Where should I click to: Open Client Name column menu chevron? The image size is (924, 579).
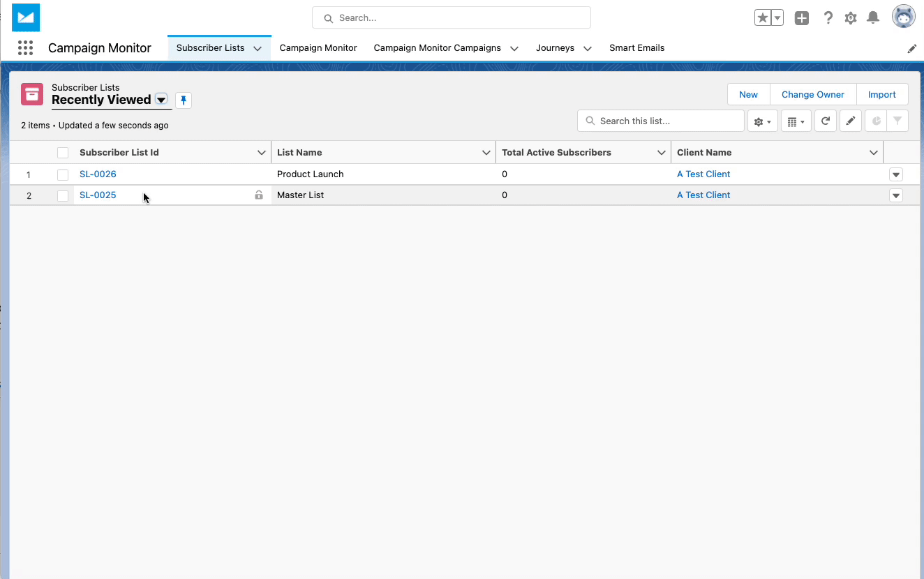pos(873,153)
